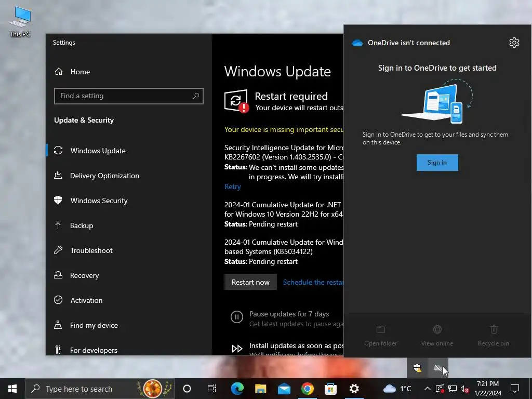The image size is (532, 399).
Task: Click the Find a setting search field
Action: 129,96
